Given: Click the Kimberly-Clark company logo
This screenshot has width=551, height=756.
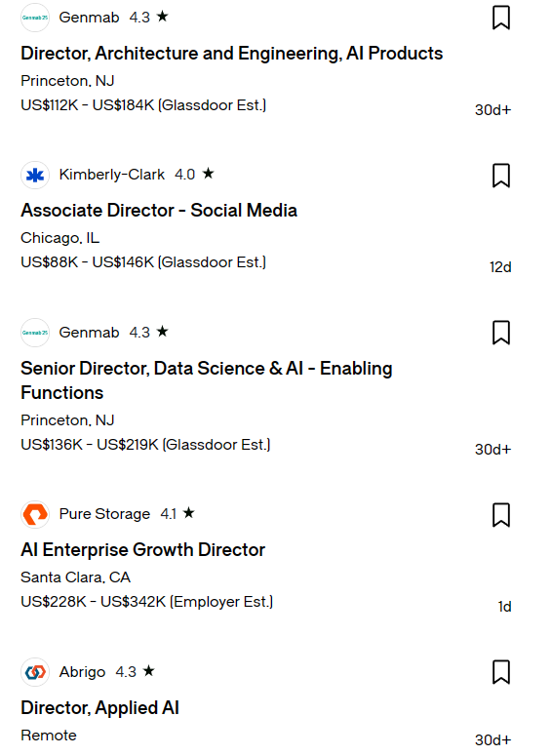Looking at the screenshot, I should [35, 175].
